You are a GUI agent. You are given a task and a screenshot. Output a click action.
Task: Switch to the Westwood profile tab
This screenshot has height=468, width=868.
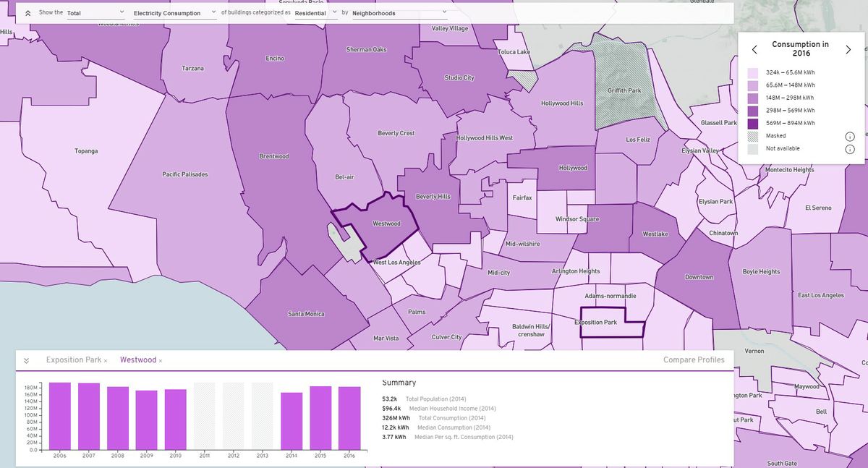click(139, 359)
